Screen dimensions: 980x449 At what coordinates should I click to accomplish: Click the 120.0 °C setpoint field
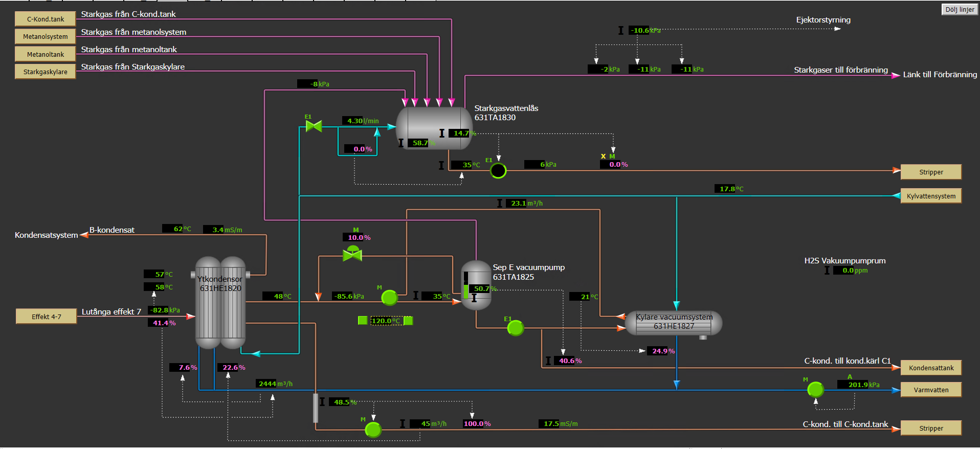pos(385,321)
